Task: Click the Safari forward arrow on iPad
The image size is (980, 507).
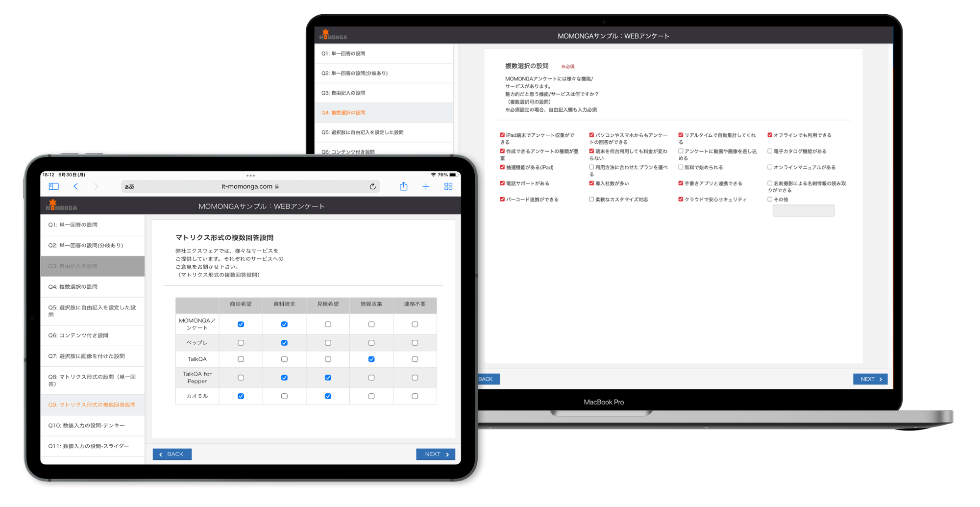Action: 96,186
